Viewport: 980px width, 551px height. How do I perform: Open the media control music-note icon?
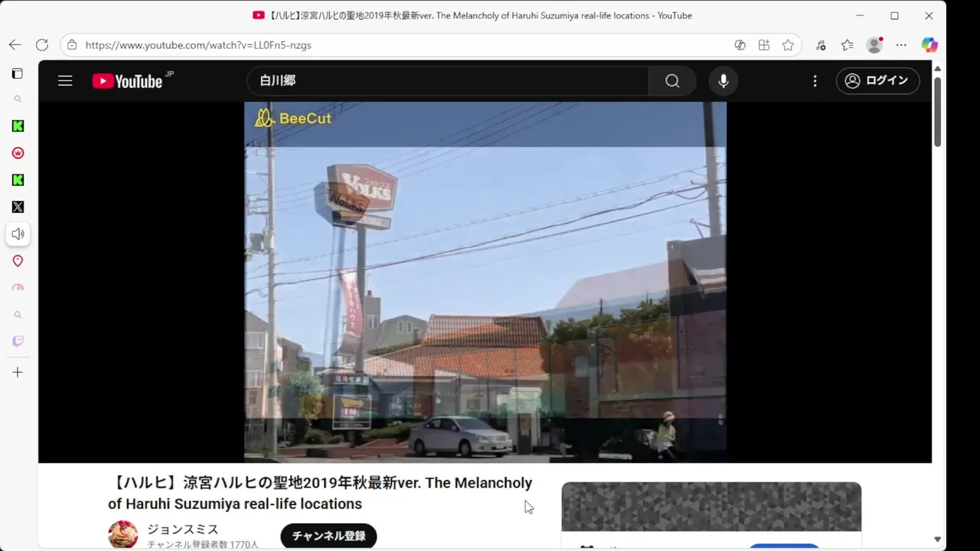pyautogui.click(x=821, y=45)
